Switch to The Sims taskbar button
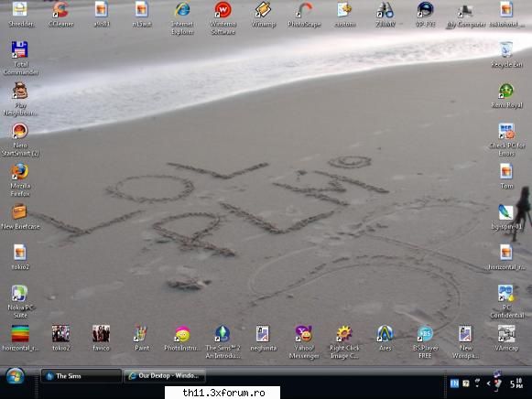This screenshot has width=532, height=399. pos(81,376)
